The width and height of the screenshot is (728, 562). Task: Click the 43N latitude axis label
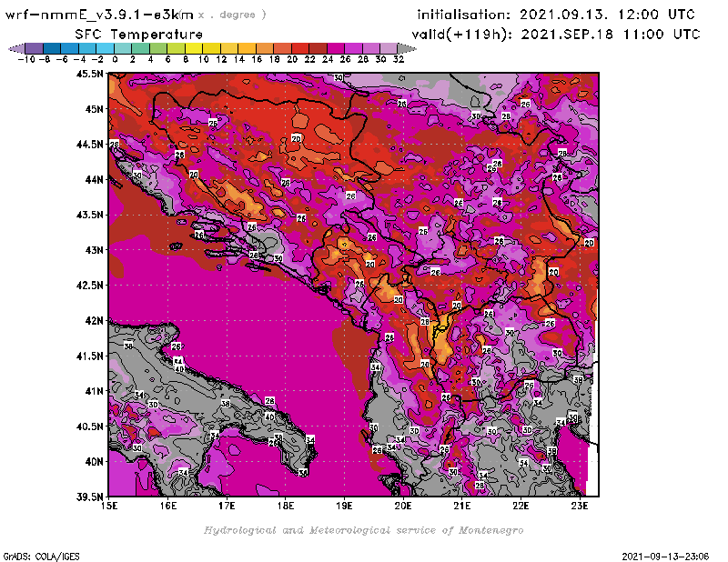coord(94,250)
